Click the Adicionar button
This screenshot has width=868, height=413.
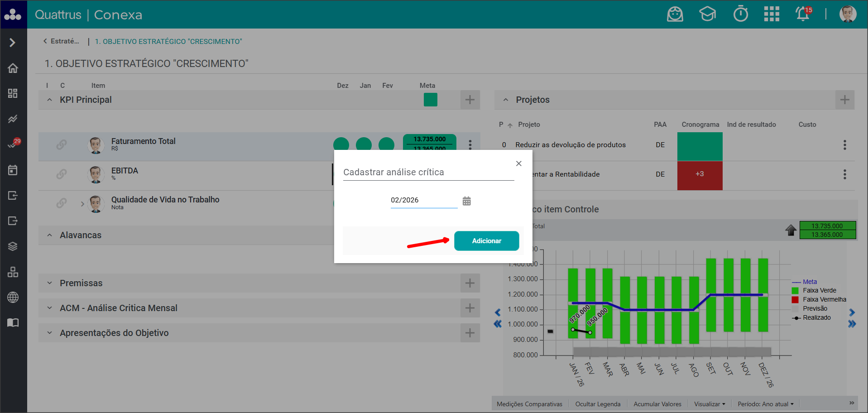coord(486,241)
